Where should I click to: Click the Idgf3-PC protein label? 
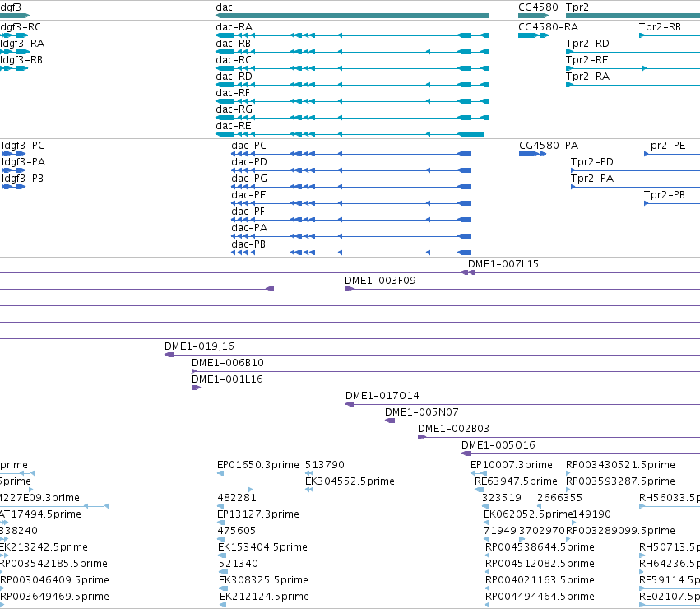coord(23,146)
